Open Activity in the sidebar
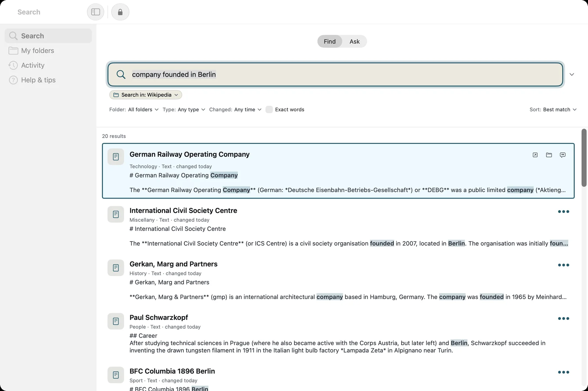588x391 pixels. [x=48, y=65]
